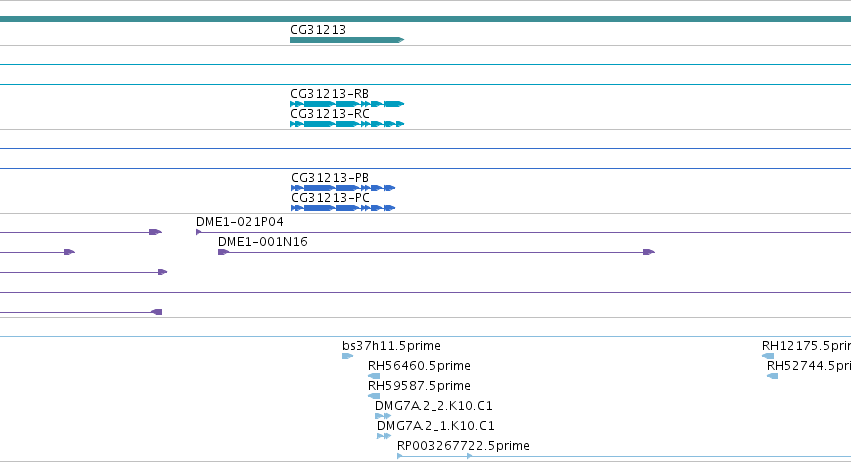
Task: Click the DME1-001N16 start arrow
Action: pyautogui.click(x=223, y=252)
